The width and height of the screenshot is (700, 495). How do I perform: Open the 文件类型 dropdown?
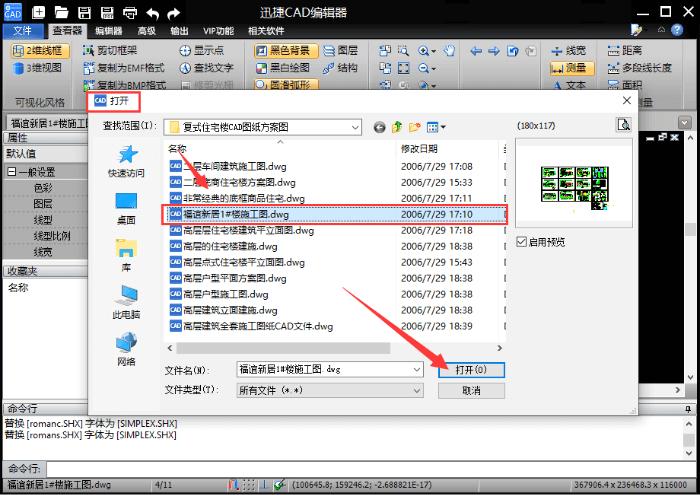click(329, 391)
